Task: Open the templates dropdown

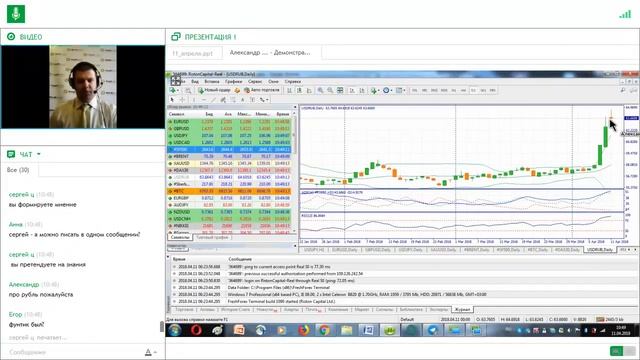Action: tap(400, 90)
